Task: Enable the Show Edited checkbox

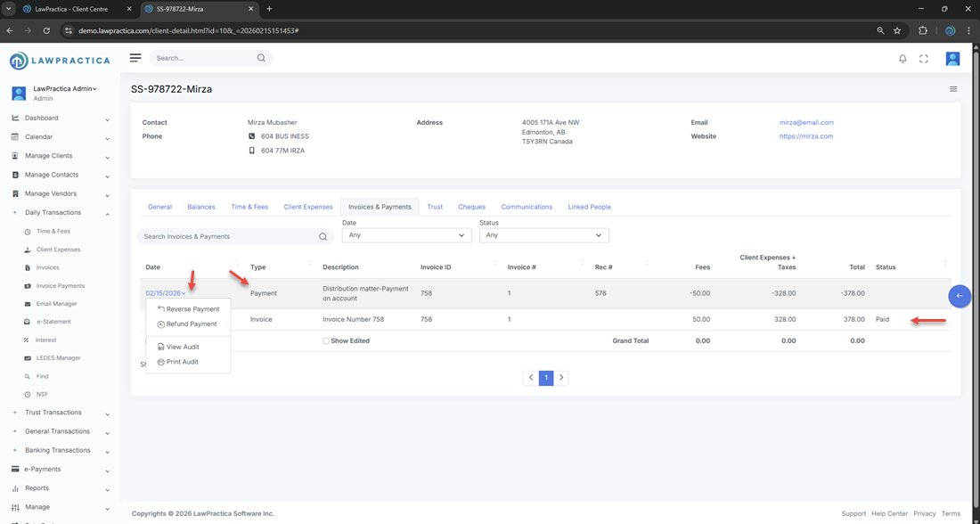Action: click(x=326, y=341)
